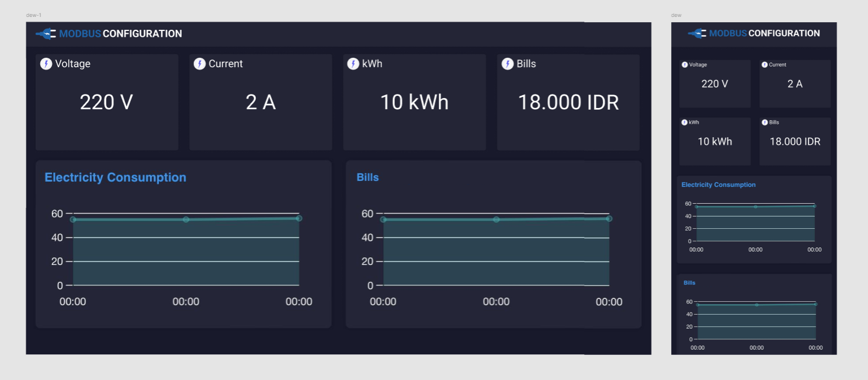868x380 pixels.
Task: Select the 220 V value text in dew-1 frame
Action: 106,103
